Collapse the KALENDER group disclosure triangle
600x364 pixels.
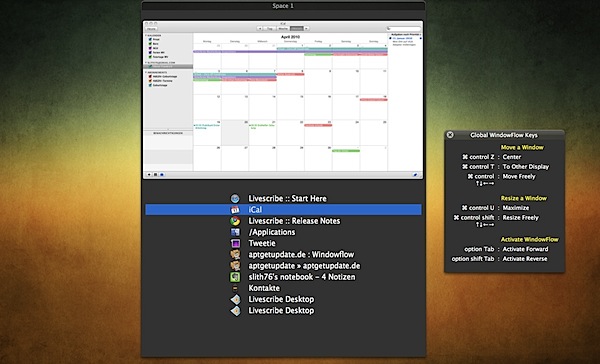(146, 36)
